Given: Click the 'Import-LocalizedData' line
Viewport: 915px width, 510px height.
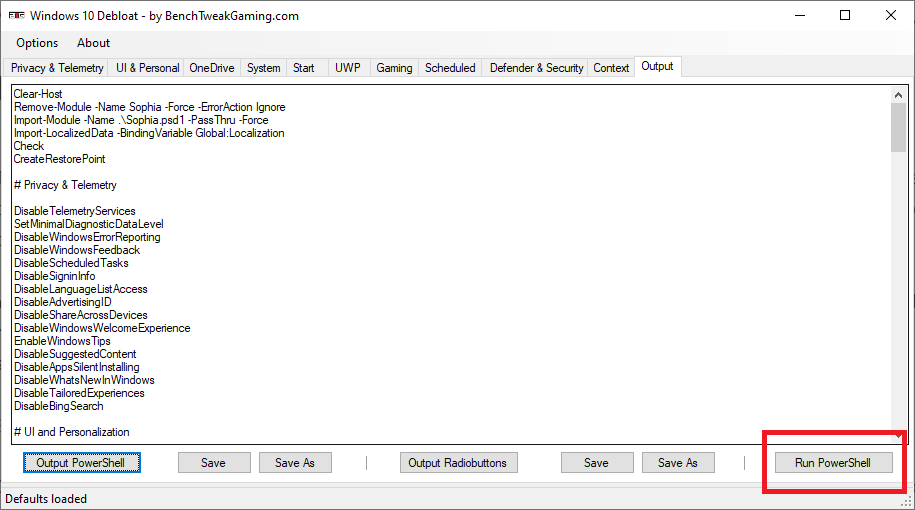Looking at the screenshot, I should [149, 133].
